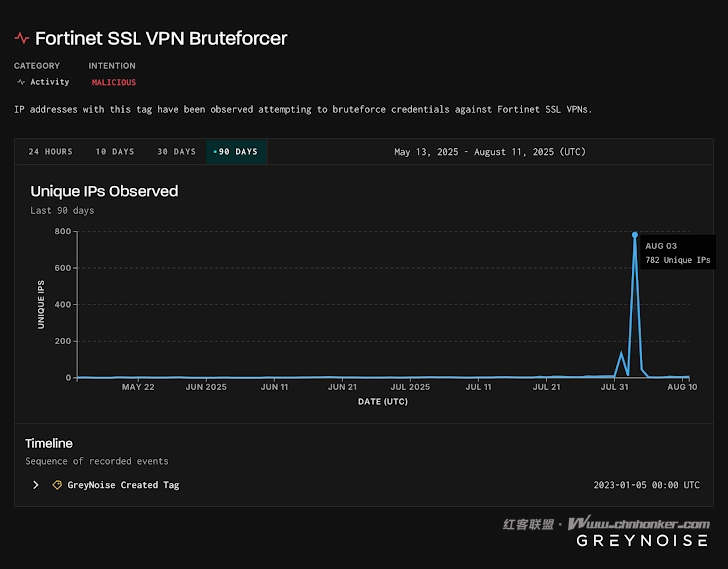Click the JUN 2025 axis label
This screenshot has height=569, width=728.
206,387
